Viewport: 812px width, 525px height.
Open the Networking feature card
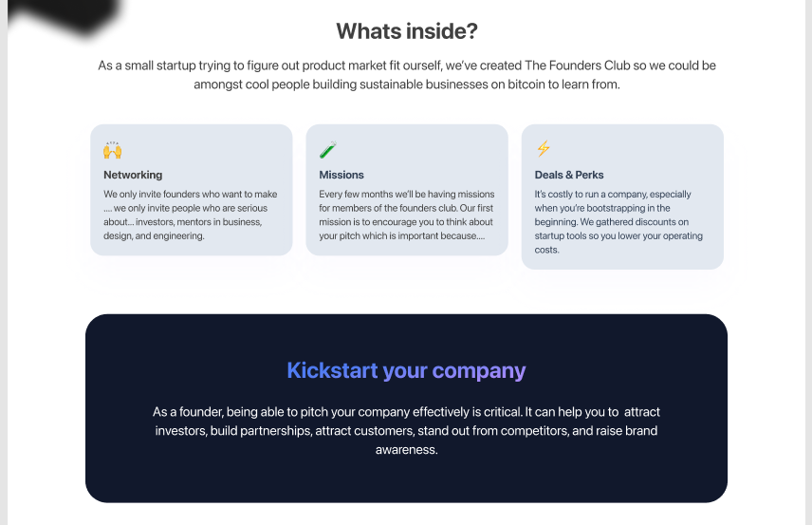click(x=191, y=190)
